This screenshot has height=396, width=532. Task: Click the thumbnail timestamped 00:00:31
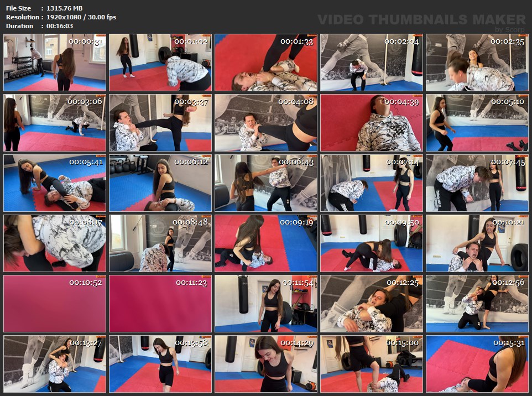[x=55, y=62]
